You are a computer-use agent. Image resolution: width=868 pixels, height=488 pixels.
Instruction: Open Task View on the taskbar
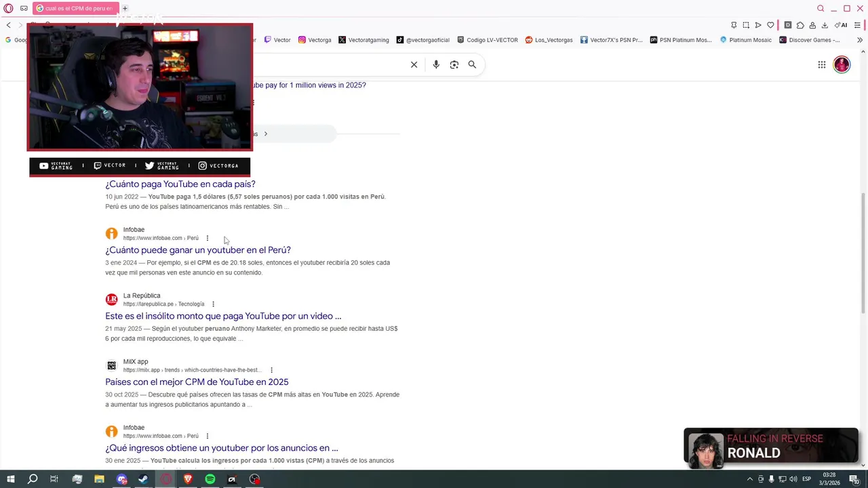[x=54, y=479]
